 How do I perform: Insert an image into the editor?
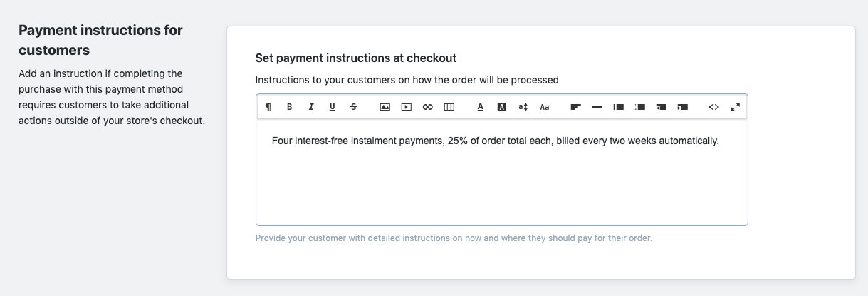pos(385,107)
